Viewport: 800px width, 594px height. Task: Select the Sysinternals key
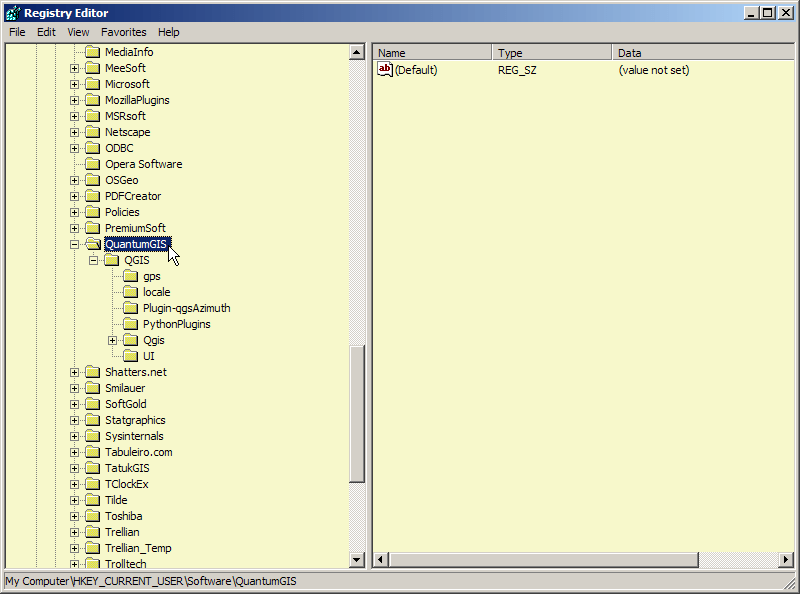[x=134, y=436]
